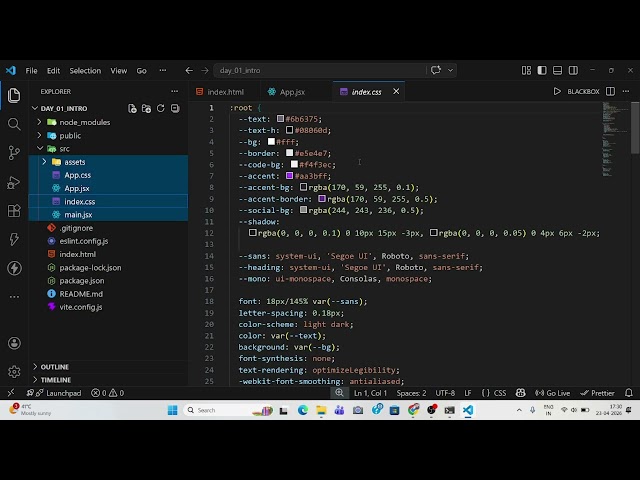Open color picker for --text #6b6375 swatch
The width and height of the screenshot is (640, 480).
[x=280, y=119]
